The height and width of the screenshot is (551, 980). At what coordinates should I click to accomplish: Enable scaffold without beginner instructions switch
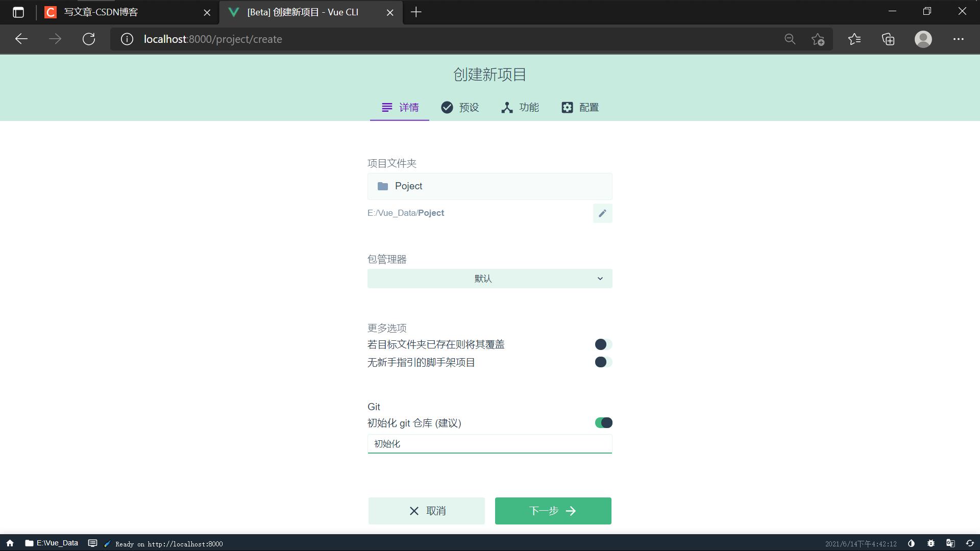click(603, 362)
